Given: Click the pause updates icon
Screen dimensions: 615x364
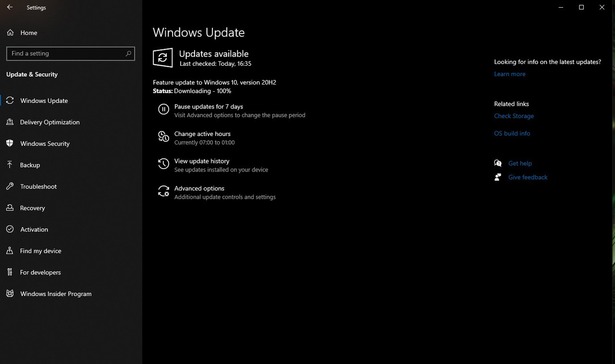Looking at the screenshot, I should coord(164,109).
